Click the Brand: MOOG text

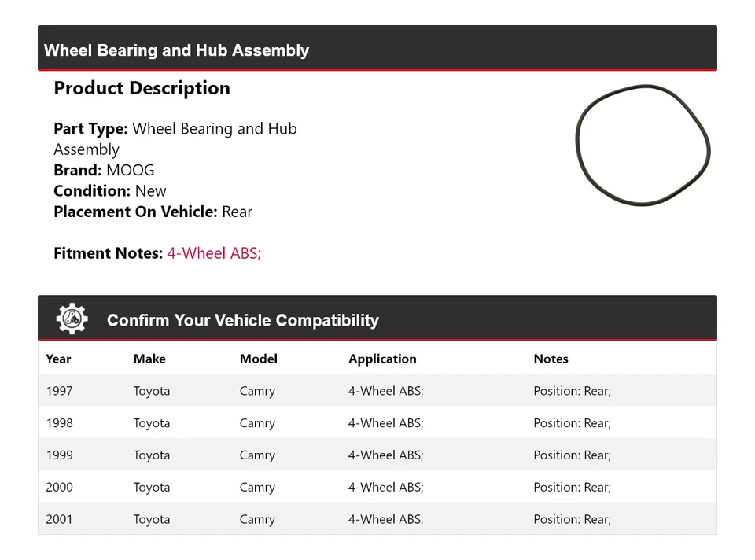coord(104,170)
